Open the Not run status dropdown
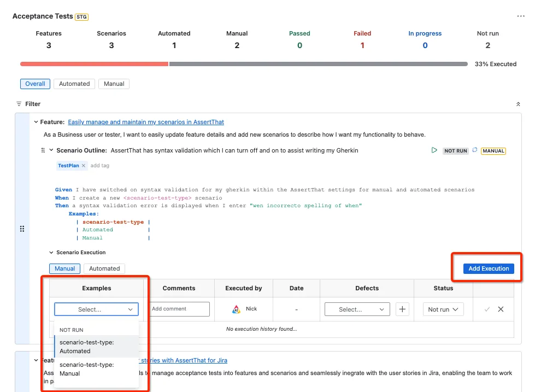The image size is (541, 392). click(443, 309)
